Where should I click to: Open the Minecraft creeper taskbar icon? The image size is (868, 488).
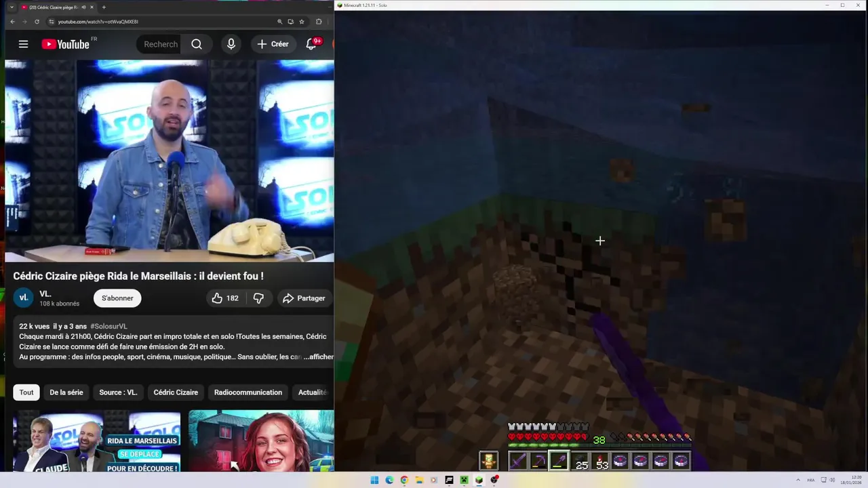(x=464, y=480)
